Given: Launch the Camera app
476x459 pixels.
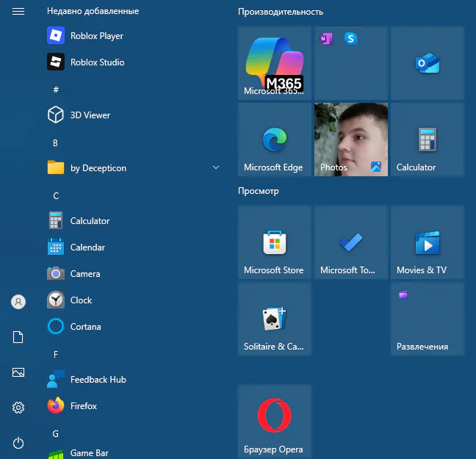Looking at the screenshot, I should pyautogui.click(x=134, y=273).
